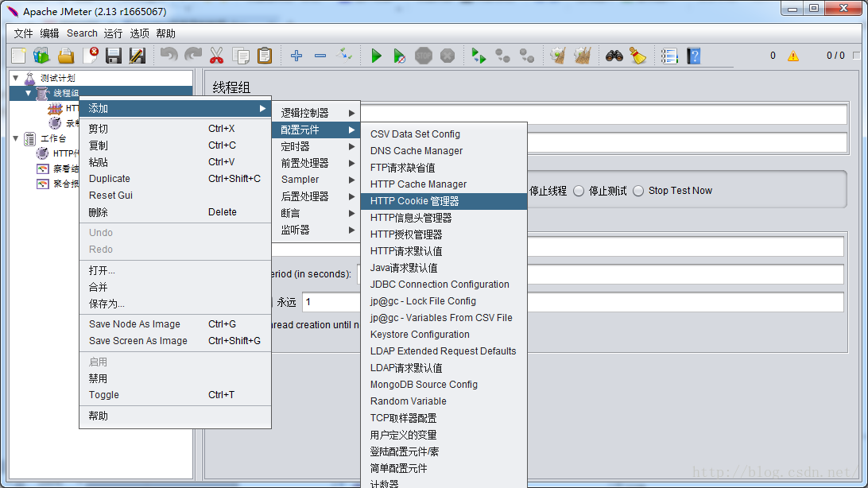Click the Copy icon in toolbar
This screenshot has width=868, height=488.
pos(241,56)
